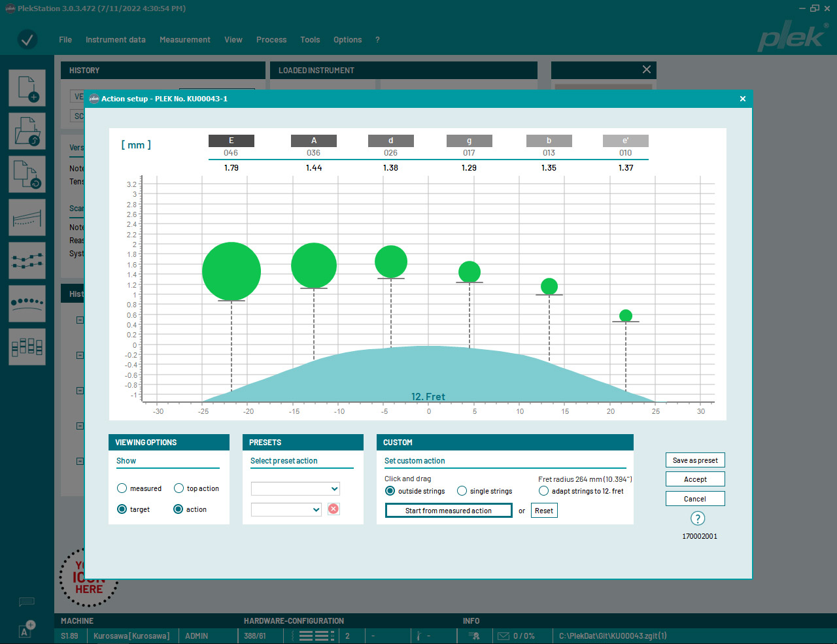
Task: Click the fretboard radius dots sidebar icon
Action: click(27, 303)
